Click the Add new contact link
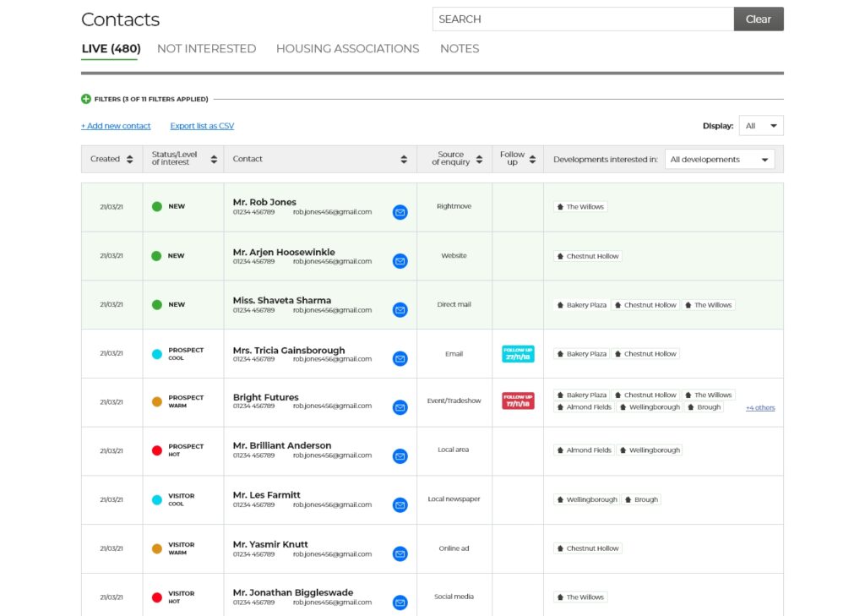The height and width of the screenshot is (616, 865). (x=116, y=126)
